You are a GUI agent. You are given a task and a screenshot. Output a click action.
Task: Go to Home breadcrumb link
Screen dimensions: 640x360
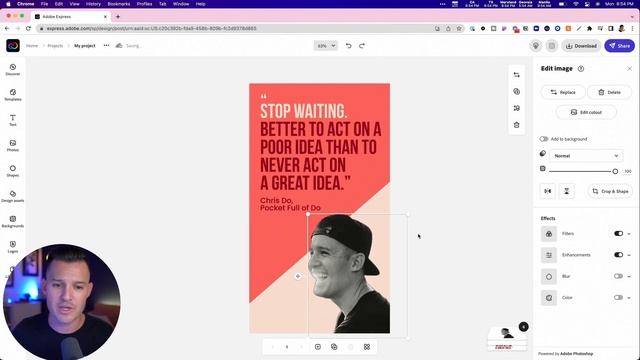[32, 46]
